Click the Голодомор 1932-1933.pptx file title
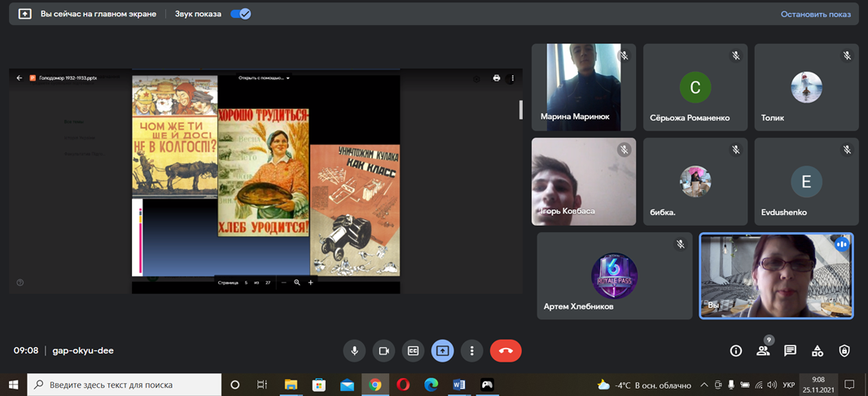Screen dimensions: 868x396 (x=68, y=78)
